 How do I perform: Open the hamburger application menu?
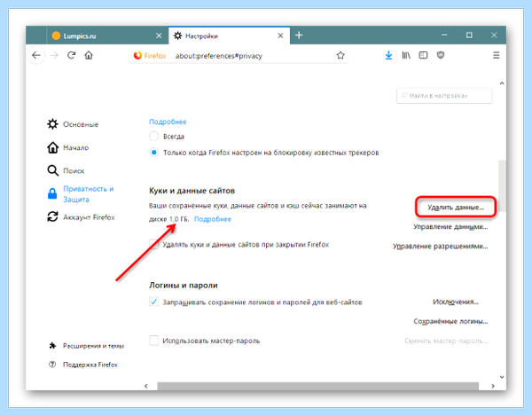coord(496,55)
